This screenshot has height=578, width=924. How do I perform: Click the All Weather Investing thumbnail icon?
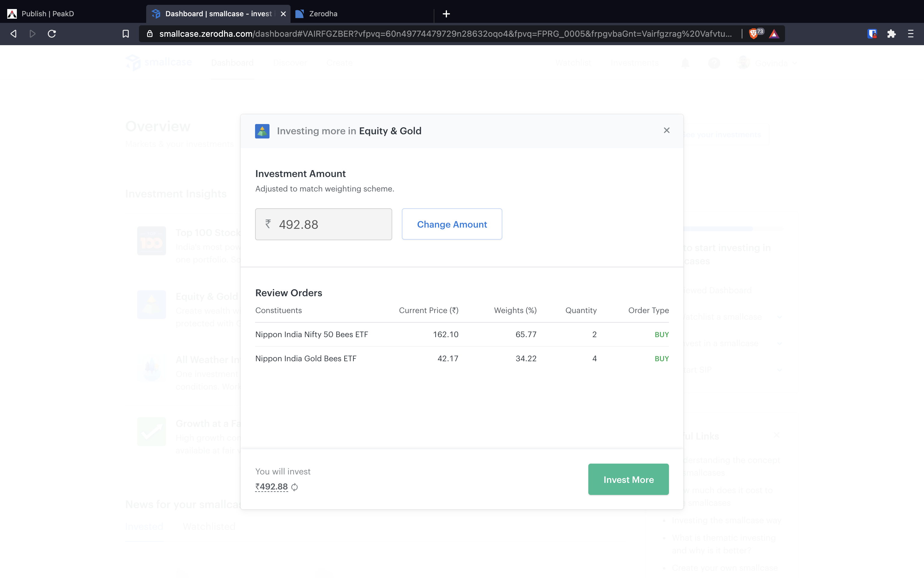click(151, 368)
